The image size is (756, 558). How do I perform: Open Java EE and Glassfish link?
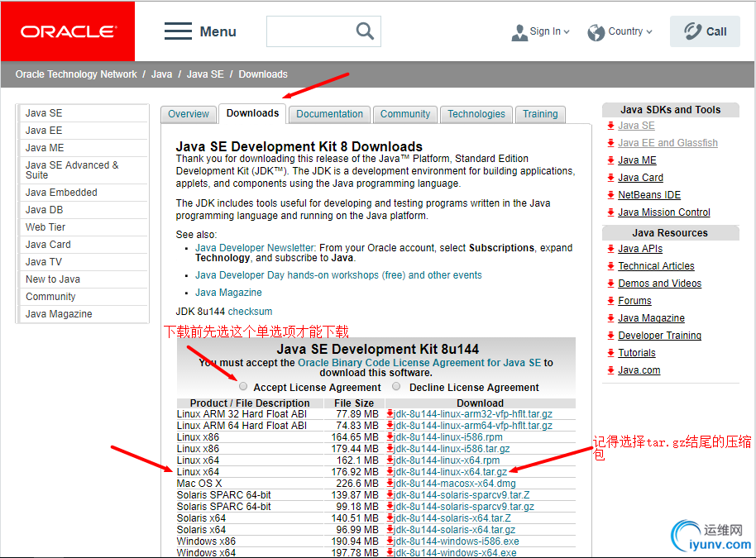click(x=667, y=143)
